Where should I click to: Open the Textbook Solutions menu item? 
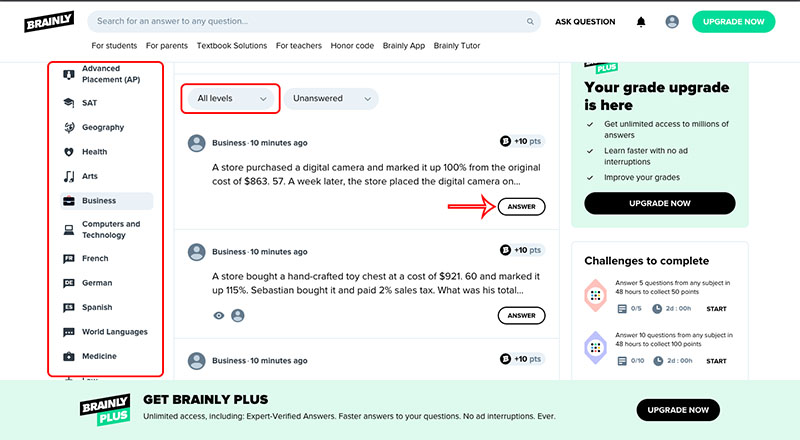pos(232,45)
